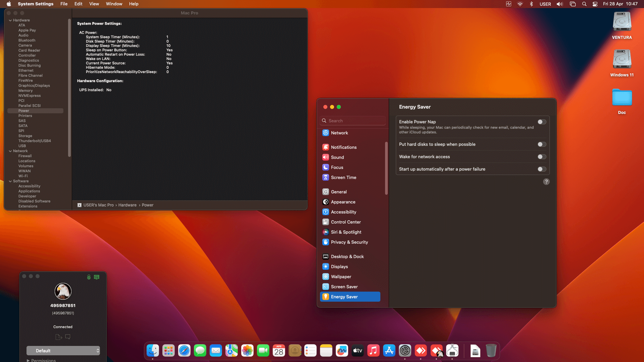Viewport: 644px width, 362px height.
Task: Select the Doc folder on the desktop
Action: 622,101
